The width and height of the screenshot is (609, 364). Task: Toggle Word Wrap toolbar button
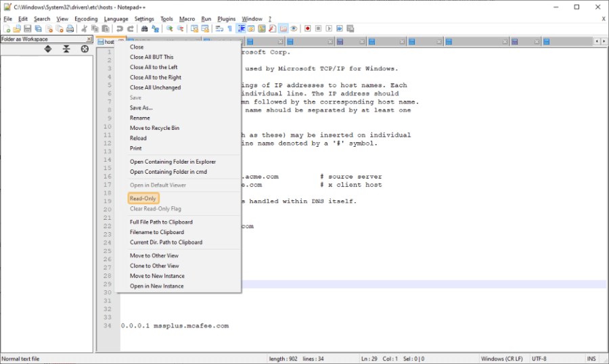click(x=219, y=28)
